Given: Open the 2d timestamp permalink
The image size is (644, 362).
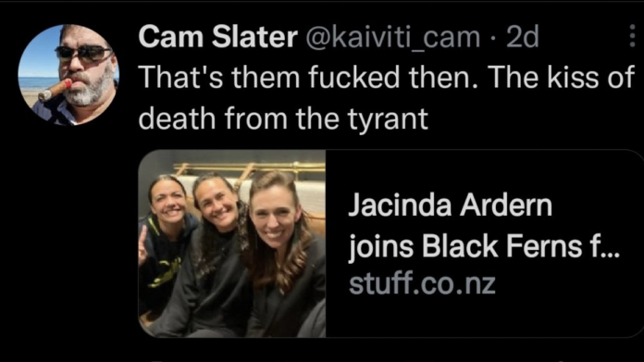Looking at the screenshot, I should [522, 36].
